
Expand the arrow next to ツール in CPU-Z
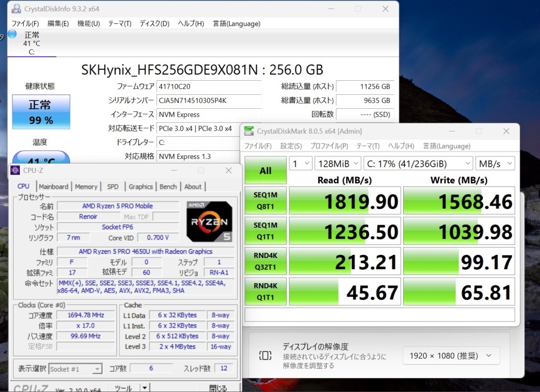[145, 388]
